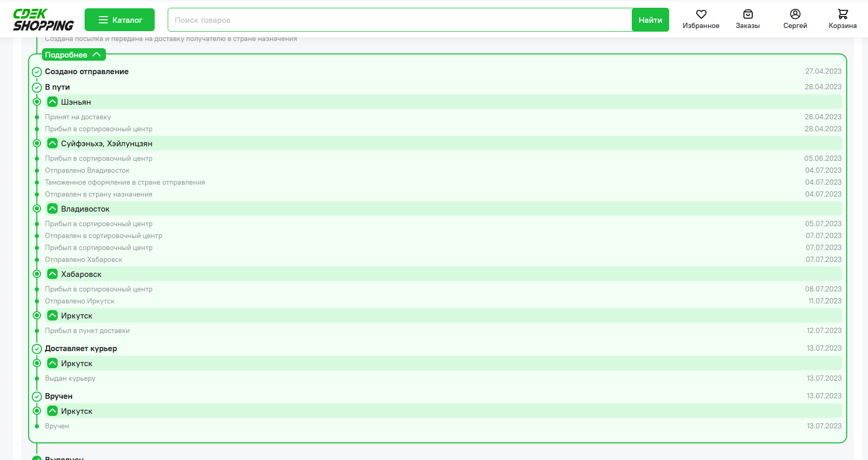This screenshot has width=868, height=460.
Task: Select the Доставляет курьер status text
Action: [81, 349]
